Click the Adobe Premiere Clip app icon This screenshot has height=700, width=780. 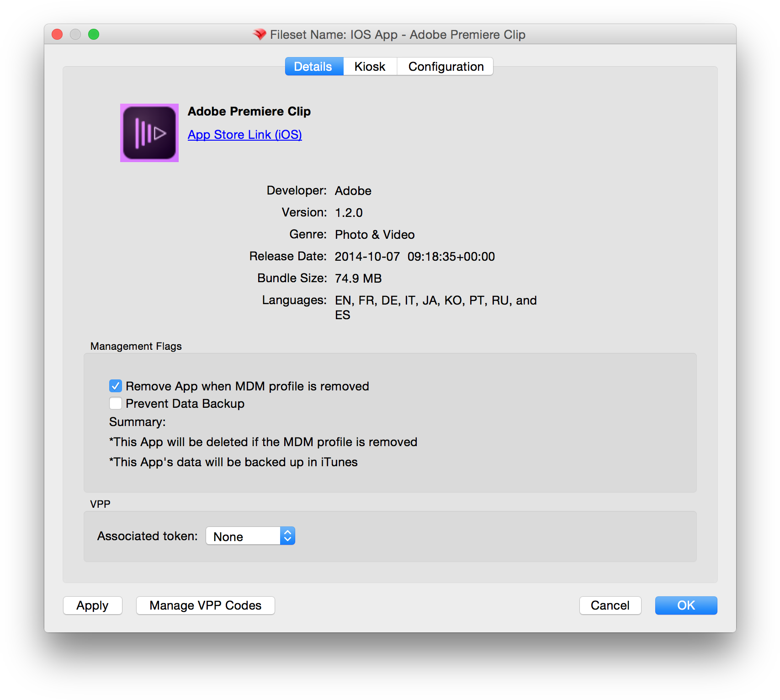pyautogui.click(x=149, y=133)
